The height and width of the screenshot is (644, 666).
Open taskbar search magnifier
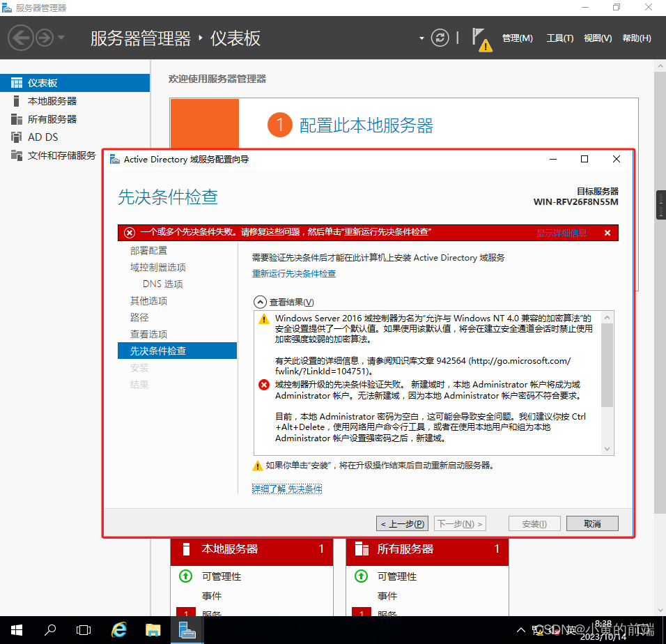tap(50, 630)
